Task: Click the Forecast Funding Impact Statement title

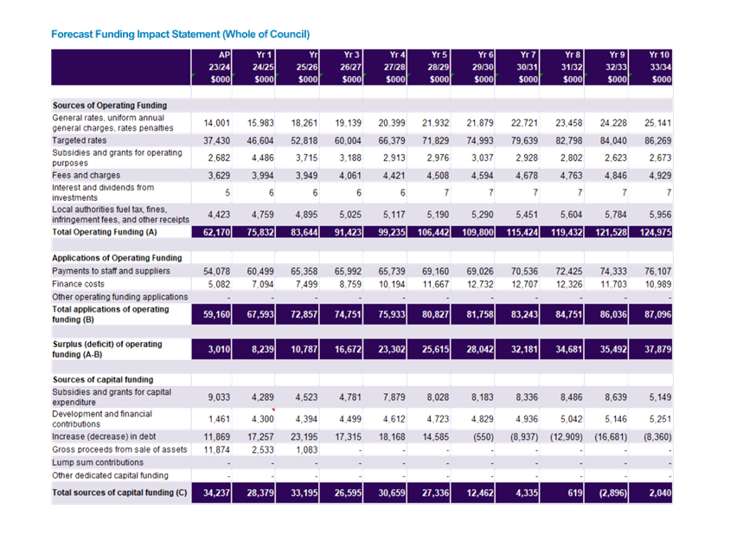Action: [x=180, y=35]
